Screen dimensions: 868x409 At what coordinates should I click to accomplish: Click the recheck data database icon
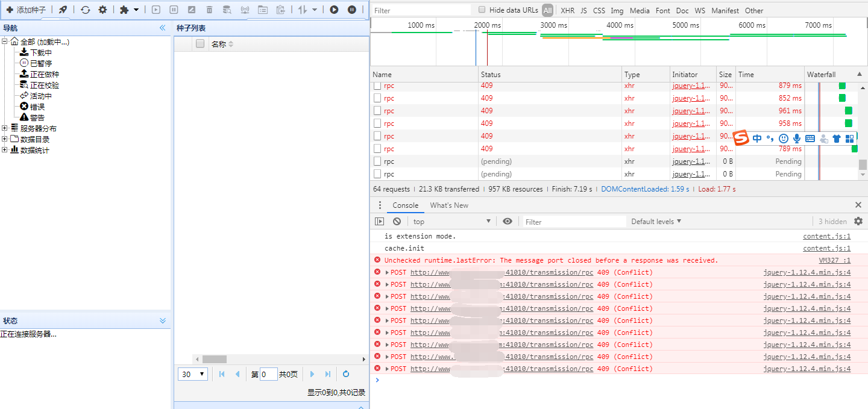(x=227, y=10)
